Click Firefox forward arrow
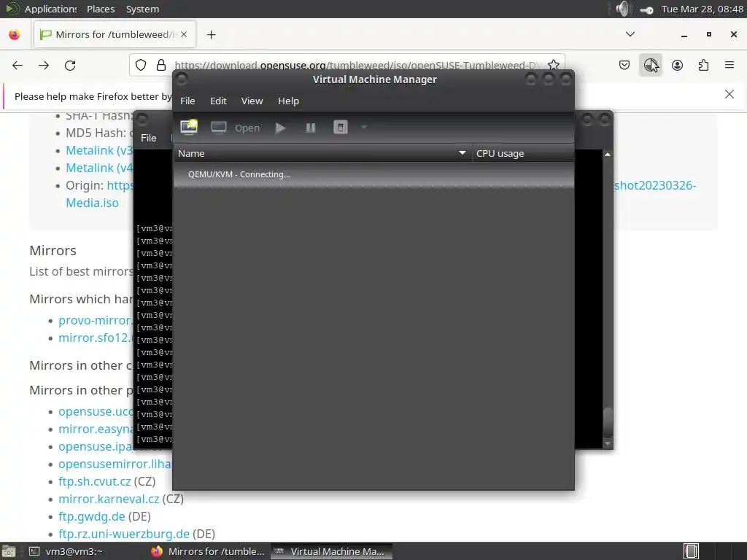The width and height of the screenshot is (747, 560). (x=44, y=65)
